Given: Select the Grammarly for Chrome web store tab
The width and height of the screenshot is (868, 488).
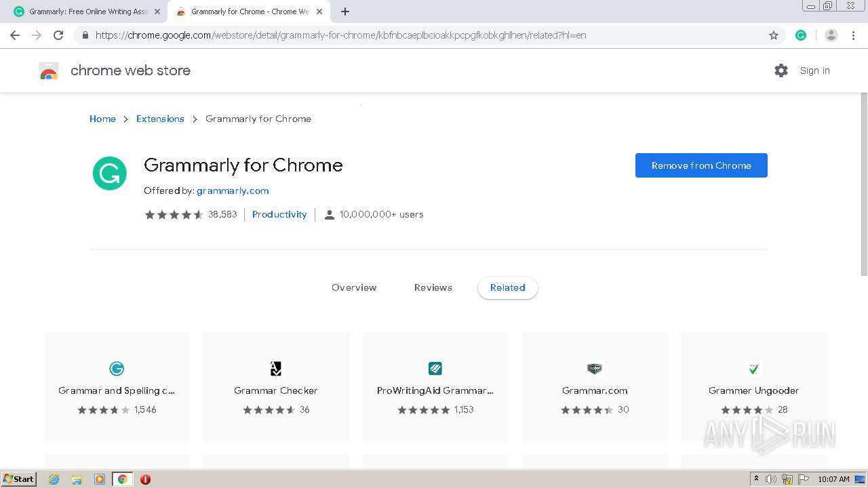Looking at the screenshot, I should (x=248, y=12).
